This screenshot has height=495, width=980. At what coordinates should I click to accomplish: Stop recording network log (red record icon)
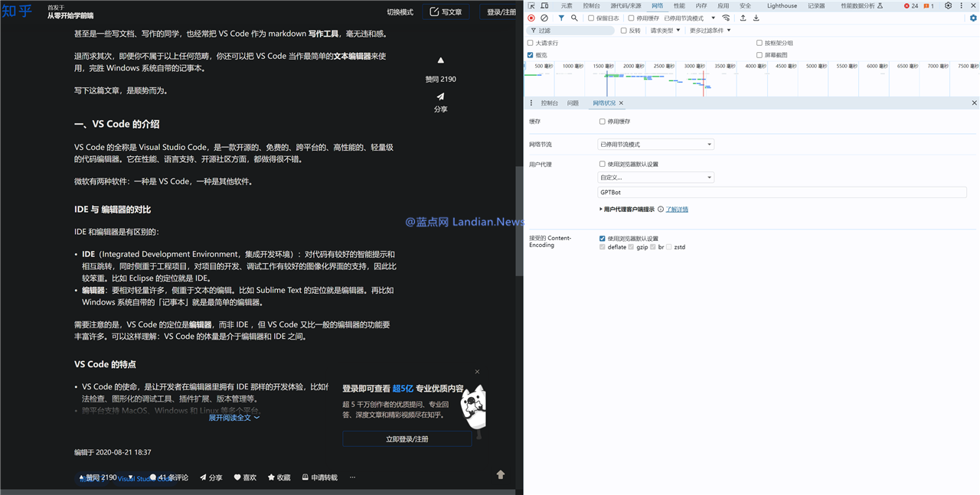point(531,18)
